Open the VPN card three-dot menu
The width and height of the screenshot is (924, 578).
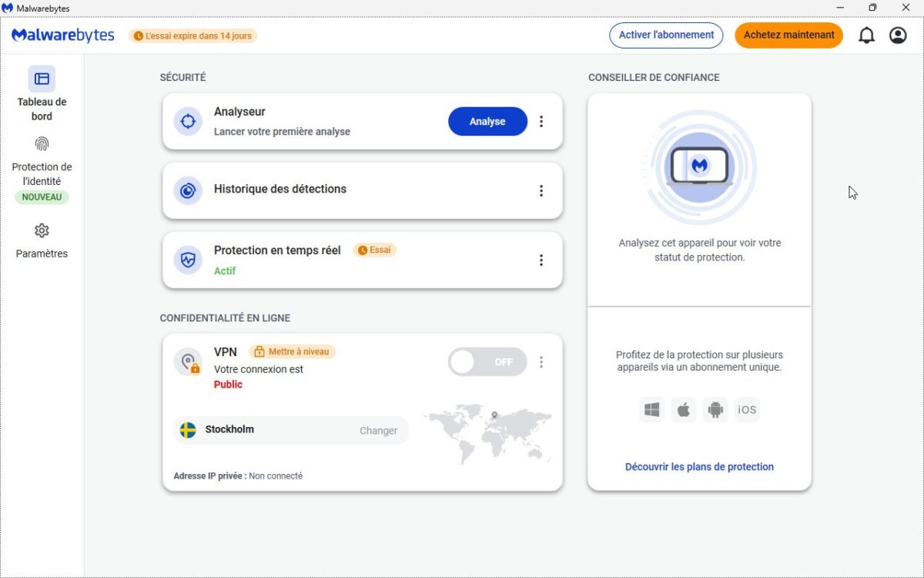pos(541,361)
